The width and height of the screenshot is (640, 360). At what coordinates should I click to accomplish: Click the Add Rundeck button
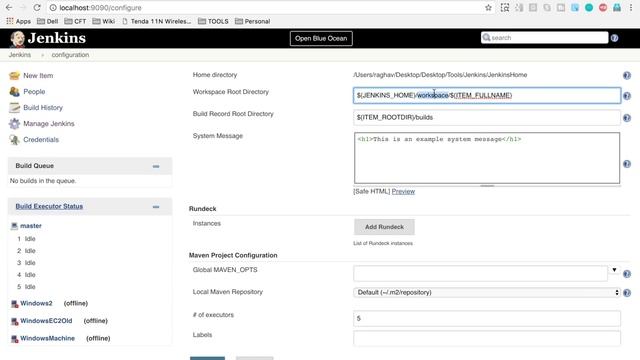tap(384, 227)
